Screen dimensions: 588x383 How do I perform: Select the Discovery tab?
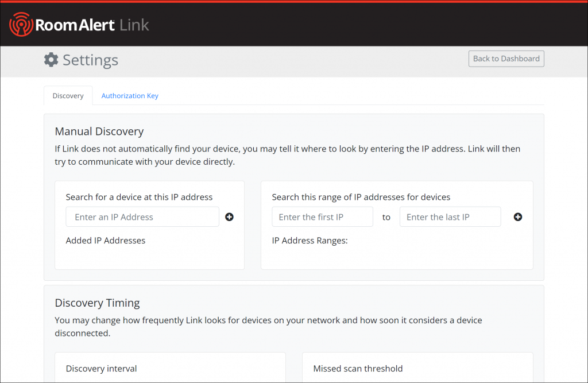pos(68,95)
